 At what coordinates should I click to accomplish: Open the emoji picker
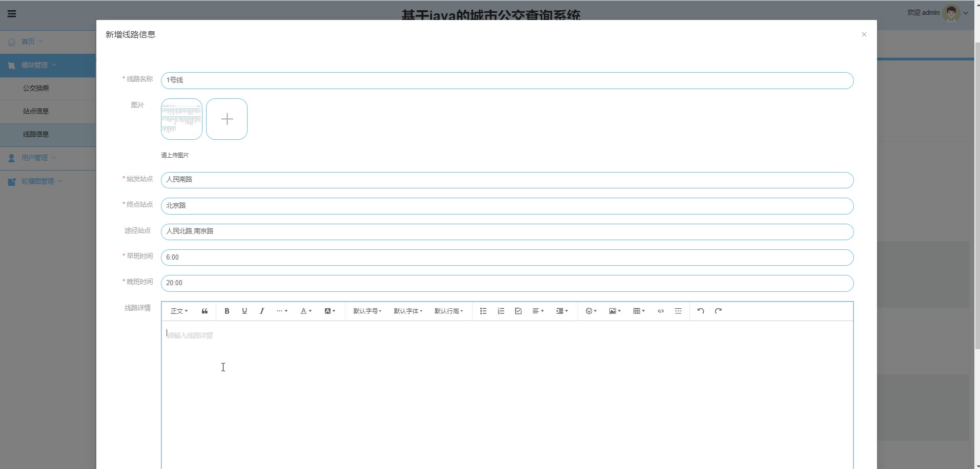[x=591, y=311]
